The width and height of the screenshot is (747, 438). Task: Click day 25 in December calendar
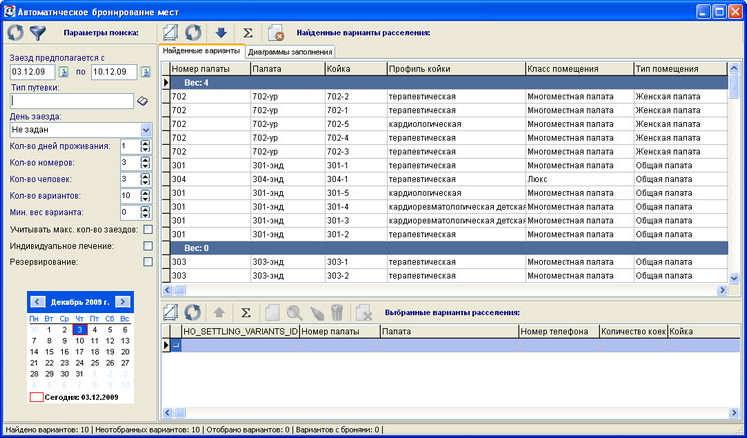pos(95,363)
